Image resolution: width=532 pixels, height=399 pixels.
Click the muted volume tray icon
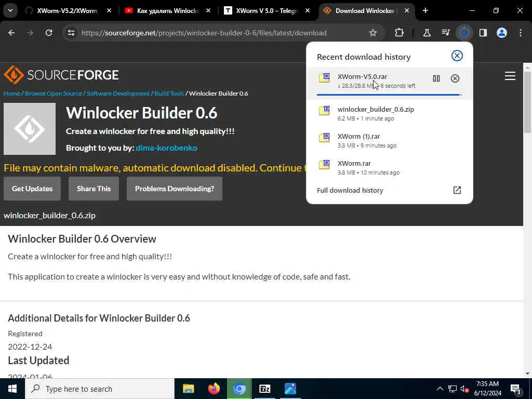464,389
